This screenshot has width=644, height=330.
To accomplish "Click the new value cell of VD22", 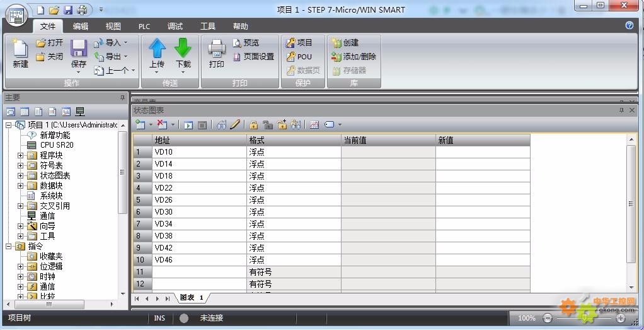I will pyautogui.click(x=483, y=188).
